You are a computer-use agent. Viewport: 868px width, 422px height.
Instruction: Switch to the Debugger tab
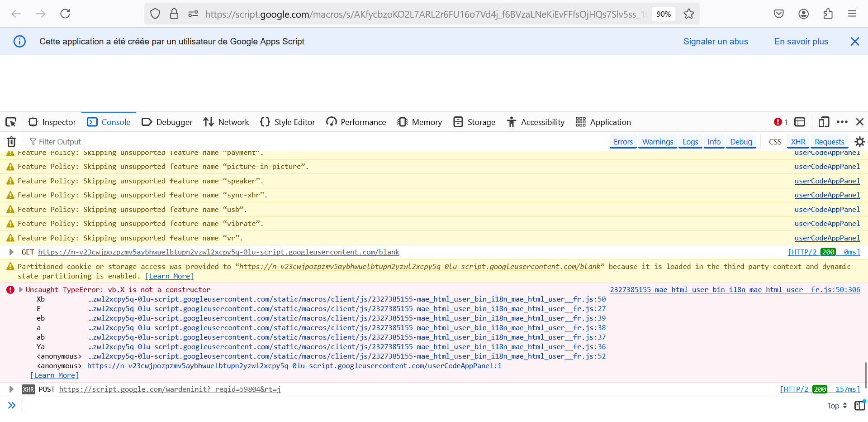click(x=167, y=122)
